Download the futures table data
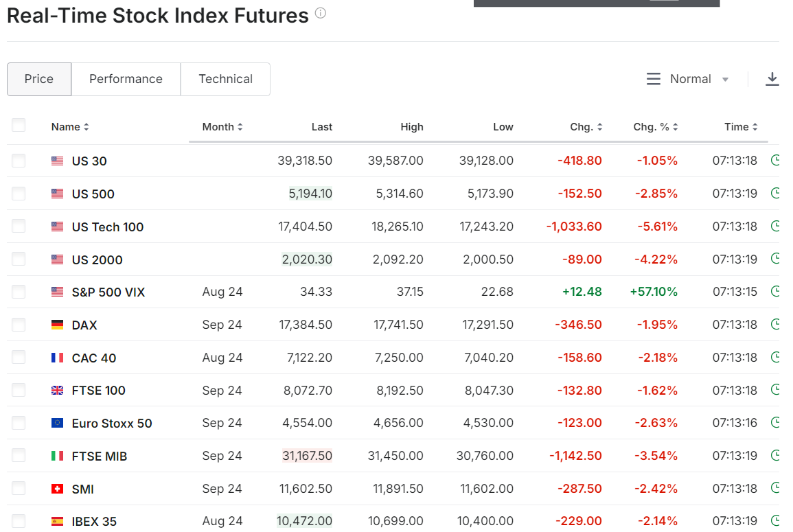This screenshot has height=532, width=793. (772, 79)
